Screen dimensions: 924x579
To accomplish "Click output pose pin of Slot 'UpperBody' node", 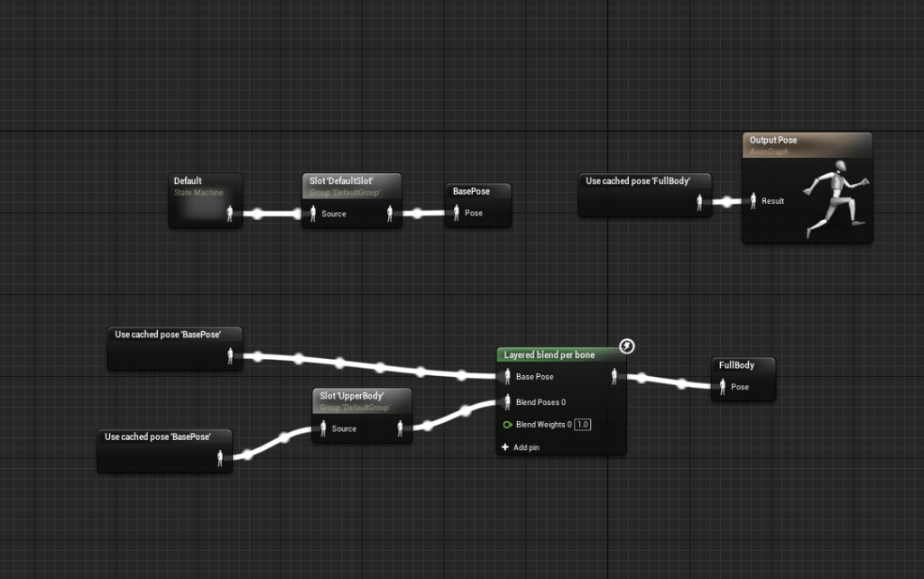I will [400, 429].
